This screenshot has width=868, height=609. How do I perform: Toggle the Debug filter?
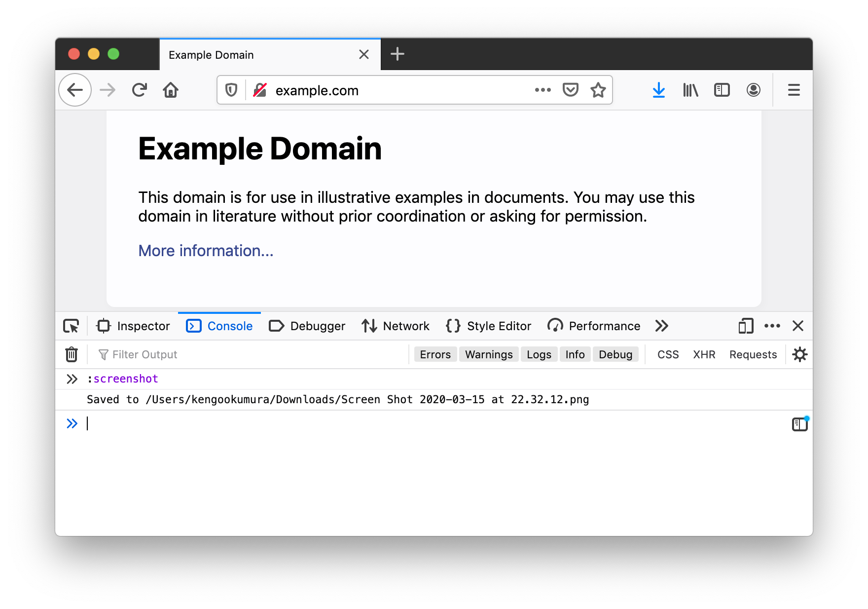(x=615, y=354)
